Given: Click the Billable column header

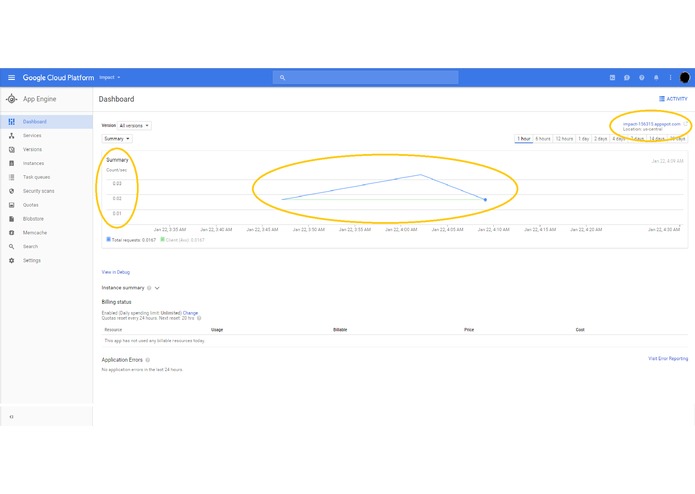Looking at the screenshot, I should click(340, 330).
